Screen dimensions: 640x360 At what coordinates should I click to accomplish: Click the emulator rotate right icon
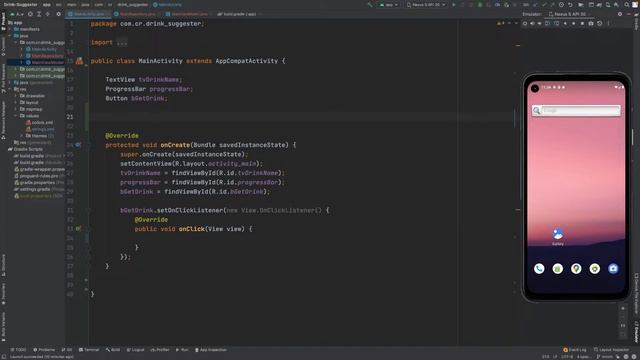point(556,24)
